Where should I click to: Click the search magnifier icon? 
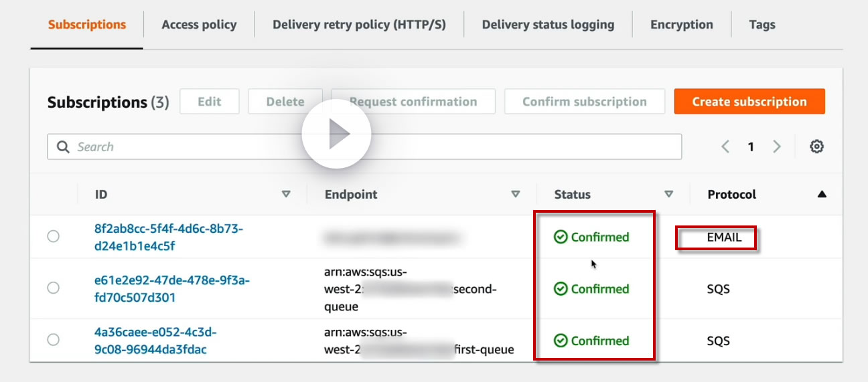[x=64, y=147]
